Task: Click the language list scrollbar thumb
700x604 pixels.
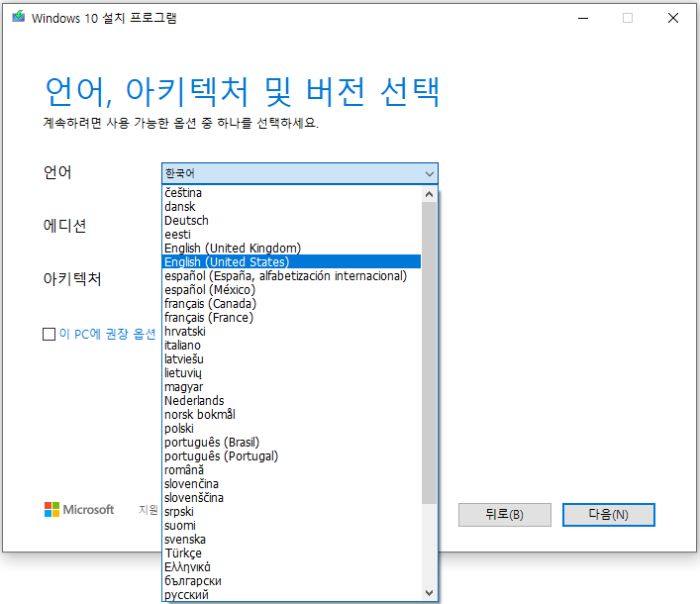Action: coord(429,352)
